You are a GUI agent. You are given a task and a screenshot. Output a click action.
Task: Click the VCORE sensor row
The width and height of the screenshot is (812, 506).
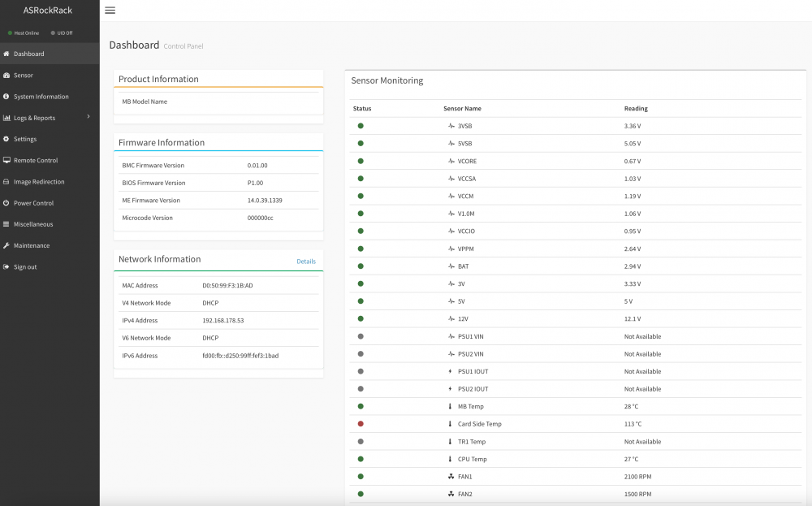tap(576, 161)
